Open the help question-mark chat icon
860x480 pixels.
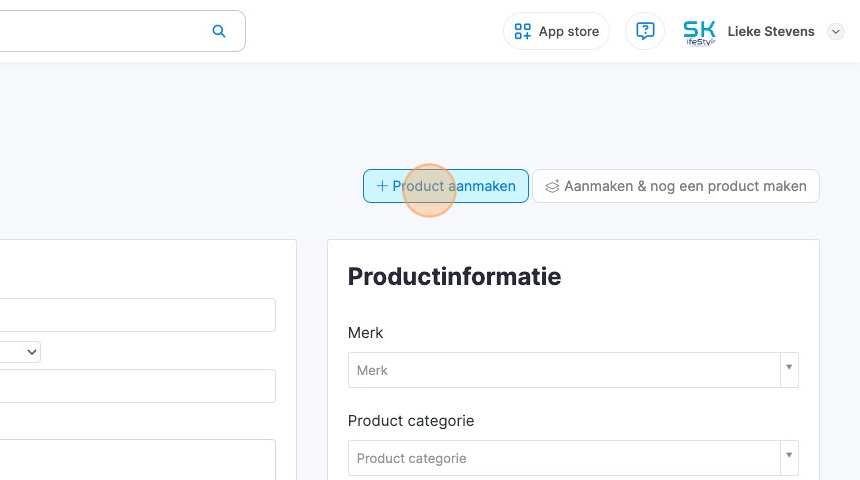645,31
